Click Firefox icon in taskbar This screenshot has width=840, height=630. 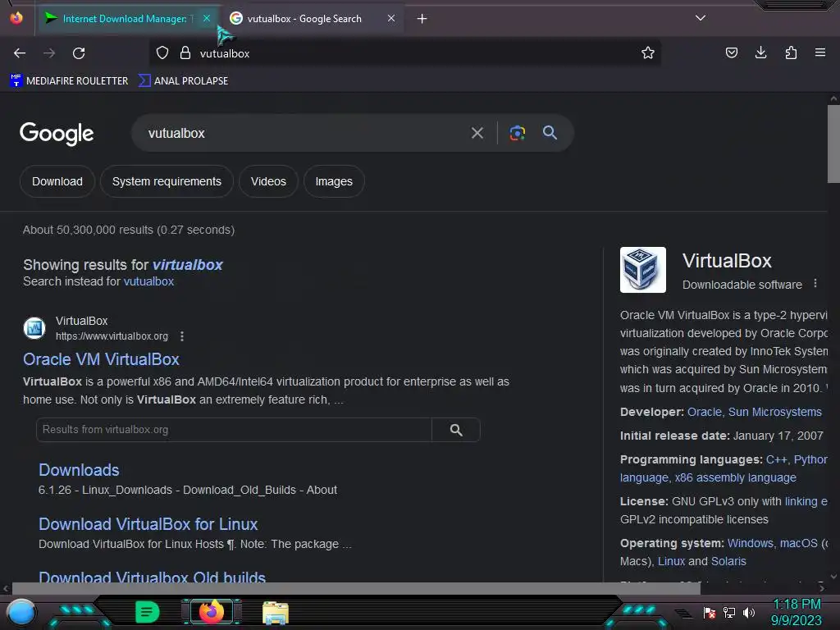[211, 611]
